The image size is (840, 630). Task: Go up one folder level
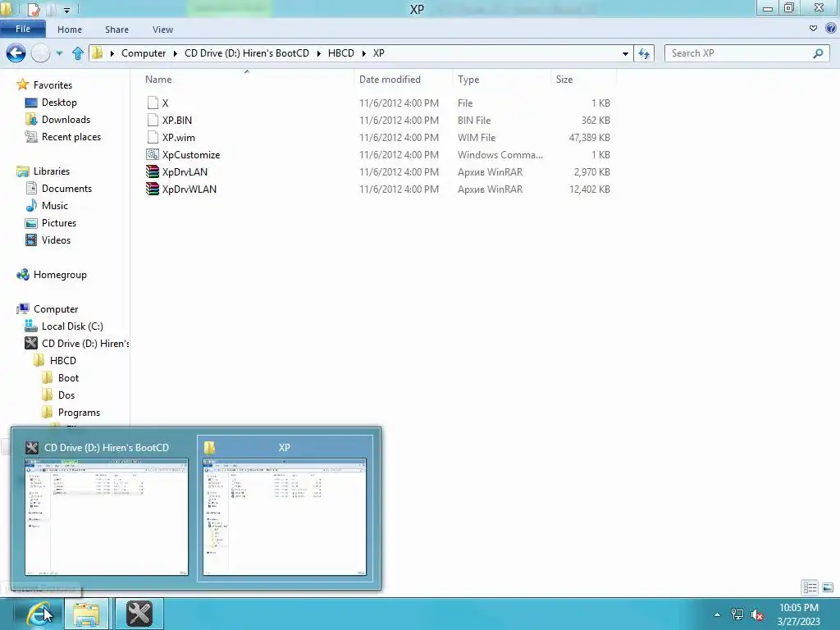tap(78, 53)
